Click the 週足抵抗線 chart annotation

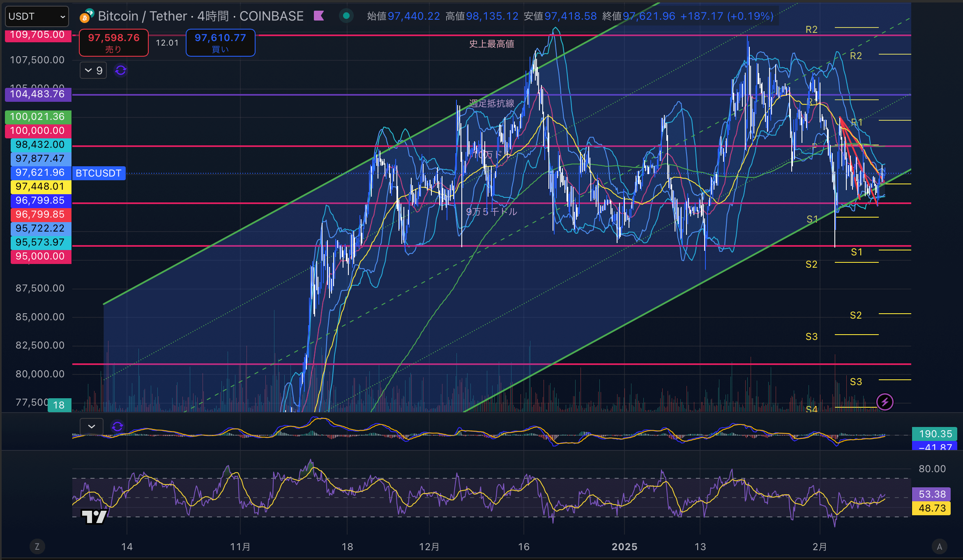492,103
